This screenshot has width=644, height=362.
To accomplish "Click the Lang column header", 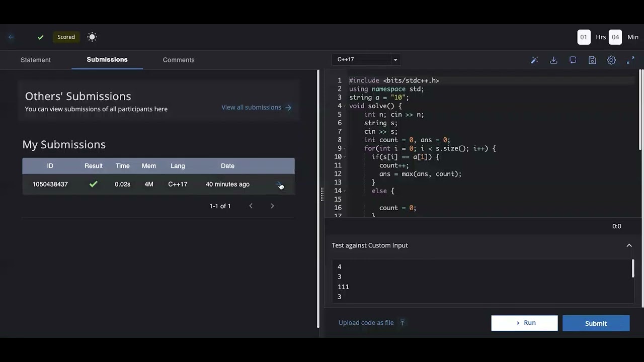I will (x=178, y=166).
